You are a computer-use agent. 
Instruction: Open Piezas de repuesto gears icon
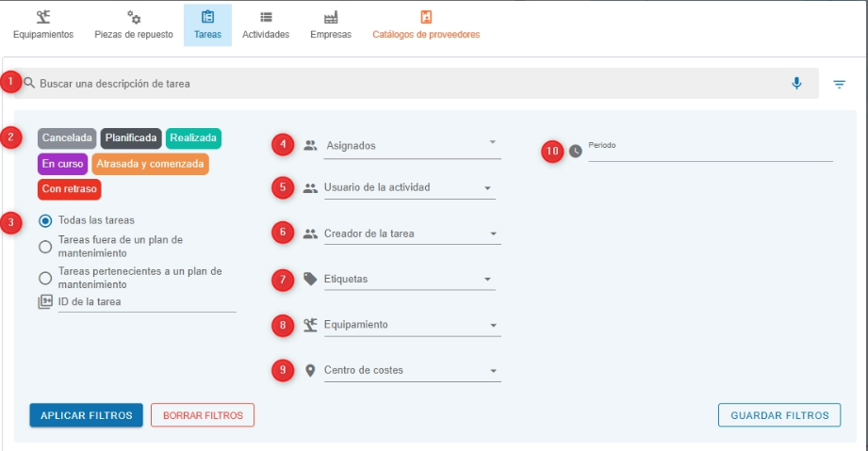tap(134, 18)
